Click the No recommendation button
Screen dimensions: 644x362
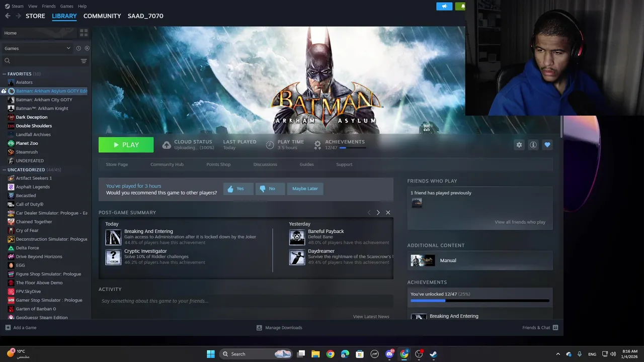pyautogui.click(x=270, y=189)
